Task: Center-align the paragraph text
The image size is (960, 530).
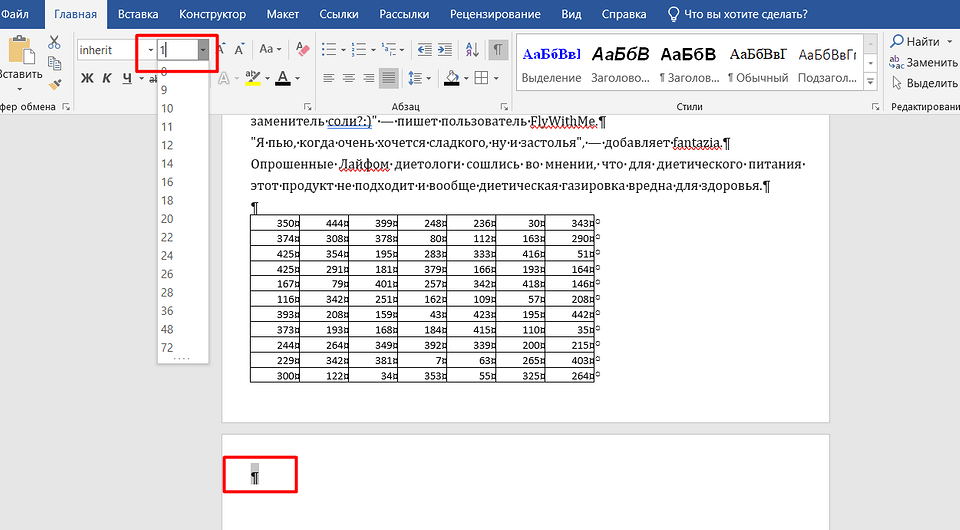Action: 349,78
